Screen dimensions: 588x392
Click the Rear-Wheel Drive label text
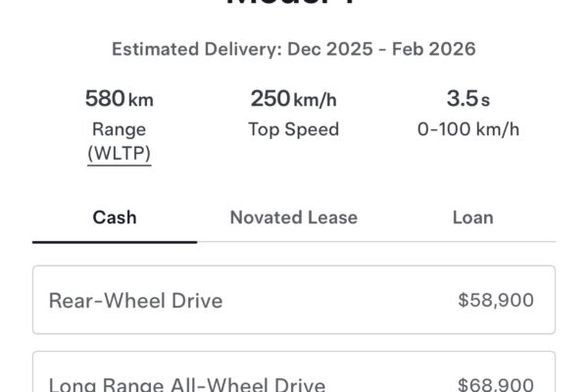pyautogui.click(x=135, y=300)
